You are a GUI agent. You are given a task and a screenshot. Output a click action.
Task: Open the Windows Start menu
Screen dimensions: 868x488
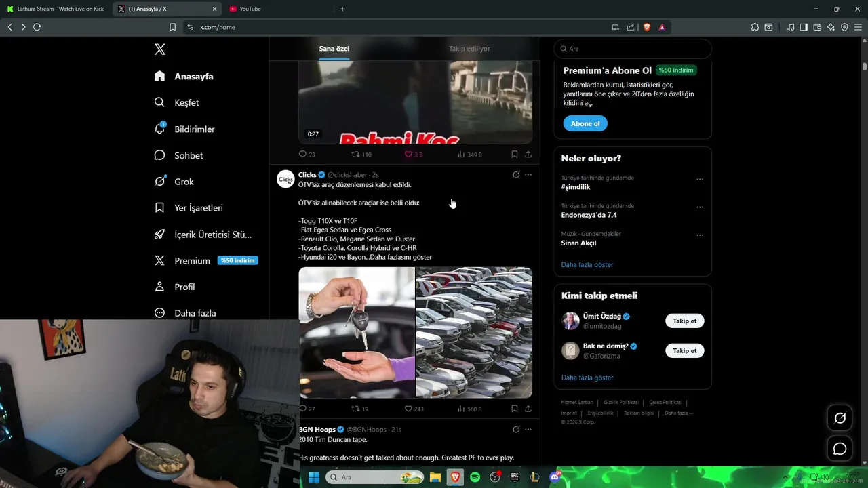pyautogui.click(x=314, y=477)
